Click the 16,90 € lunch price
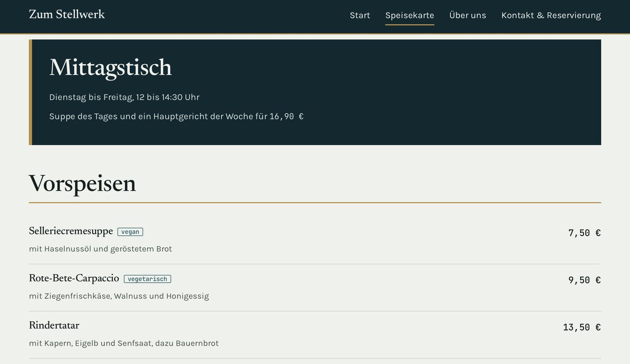Image resolution: width=630 pixels, height=364 pixels. click(287, 116)
